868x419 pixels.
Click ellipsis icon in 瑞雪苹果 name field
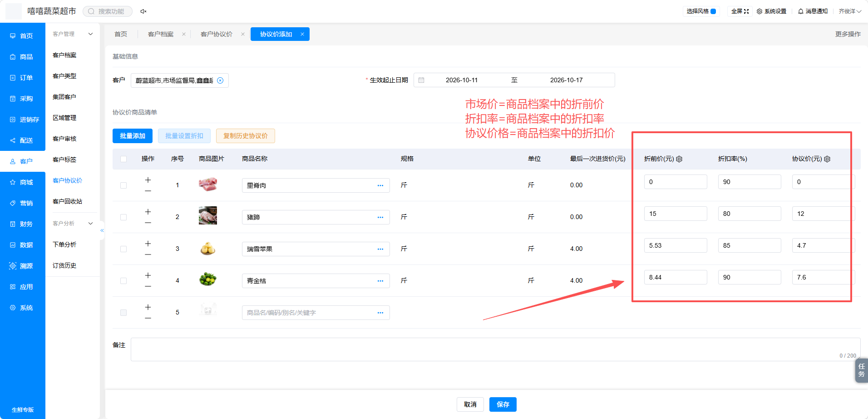pyautogui.click(x=380, y=249)
